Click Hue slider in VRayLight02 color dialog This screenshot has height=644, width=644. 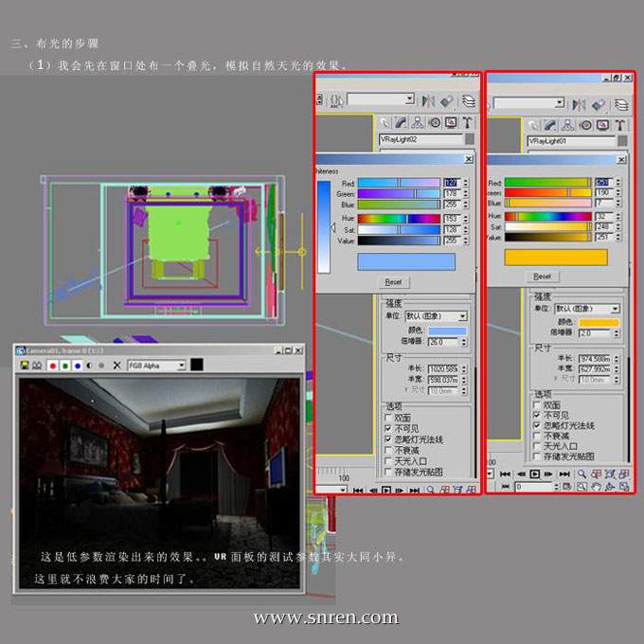pyautogui.click(x=399, y=219)
